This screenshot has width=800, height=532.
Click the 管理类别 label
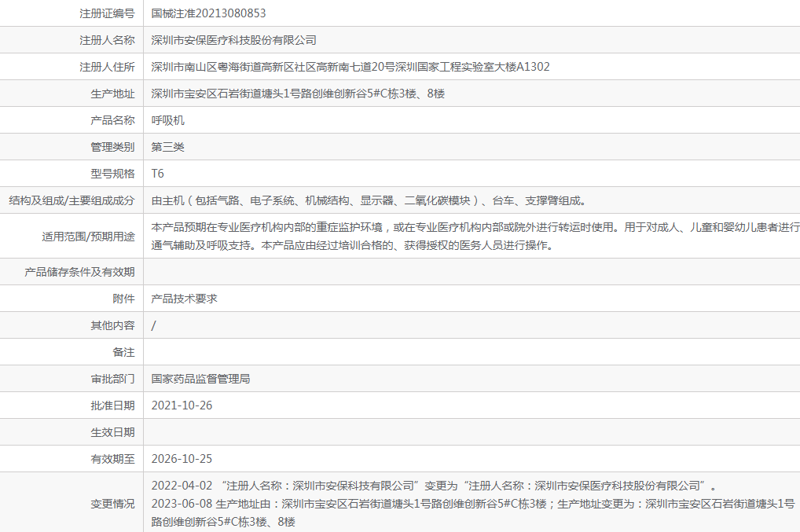click(112, 147)
